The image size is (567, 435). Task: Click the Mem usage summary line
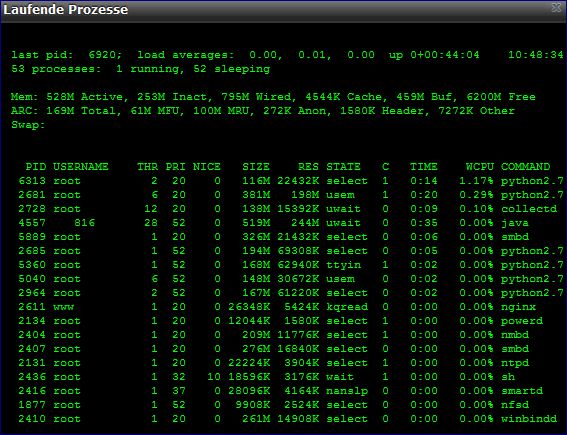tap(273, 97)
